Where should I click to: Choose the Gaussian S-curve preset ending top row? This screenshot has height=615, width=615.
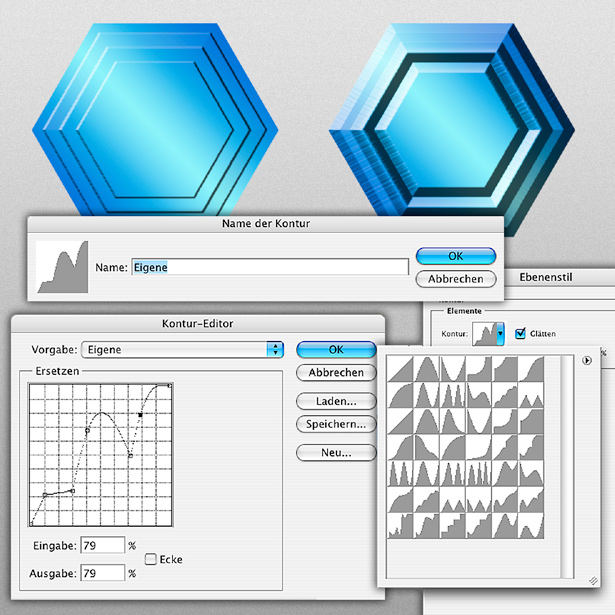tap(531, 369)
